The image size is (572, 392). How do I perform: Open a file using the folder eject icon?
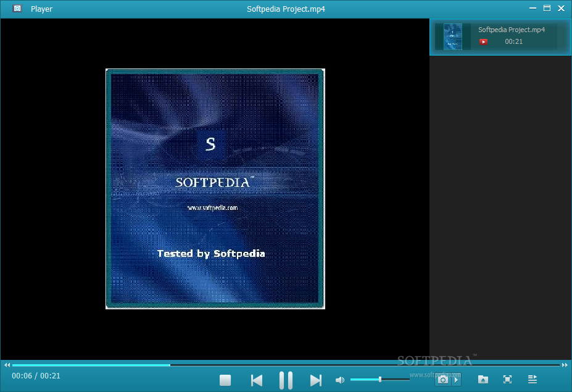483,380
